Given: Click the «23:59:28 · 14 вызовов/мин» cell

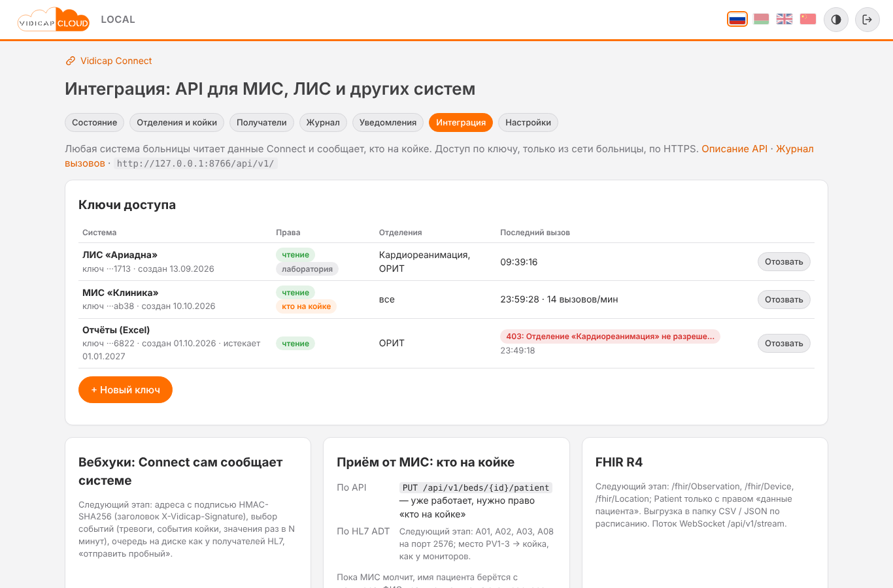Looking at the screenshot, I should [559, 300].
